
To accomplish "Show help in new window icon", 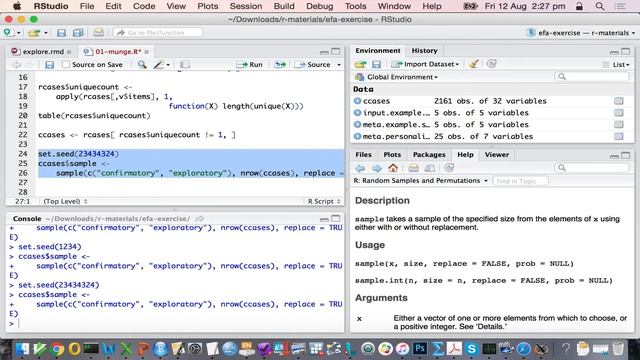I will tap(429, 168).
